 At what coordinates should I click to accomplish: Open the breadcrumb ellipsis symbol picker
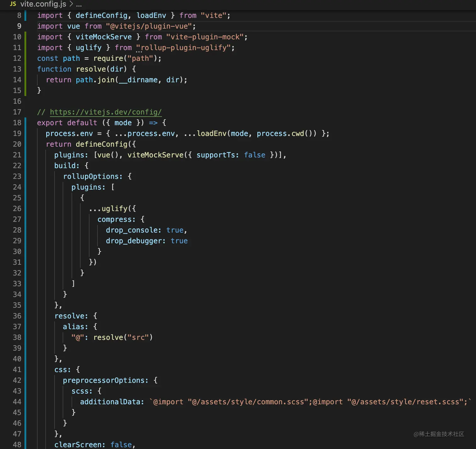click(x=79, y=4)
